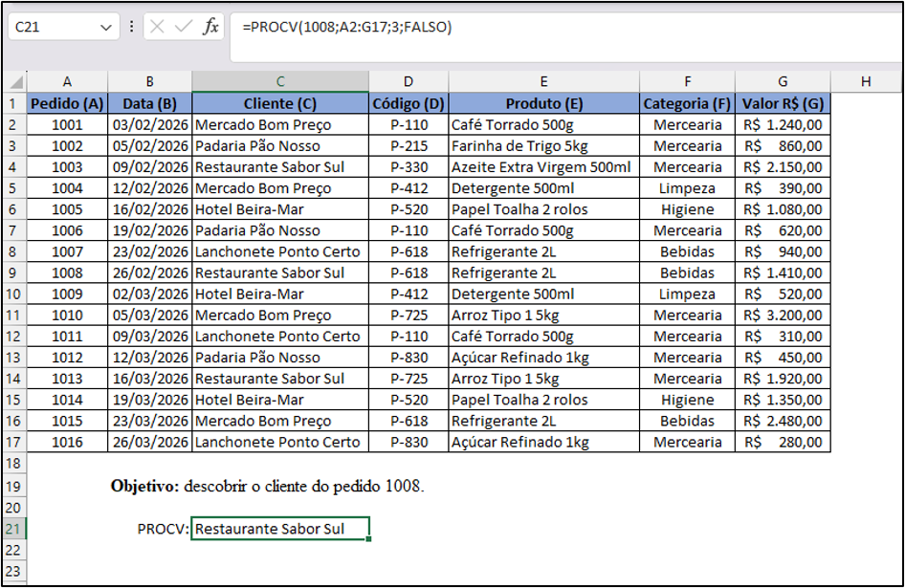This screenshot has width=905, height=588.
Task: Click the 'Código (D)' header cell
Action: click(x=408, y=104)
